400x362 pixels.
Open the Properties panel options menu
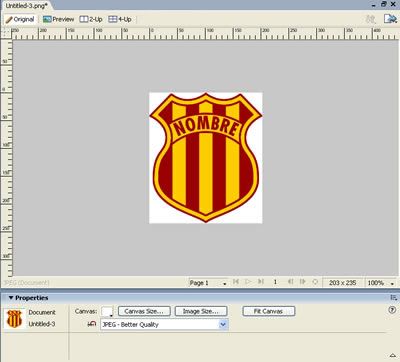click(x=393, y=298)
